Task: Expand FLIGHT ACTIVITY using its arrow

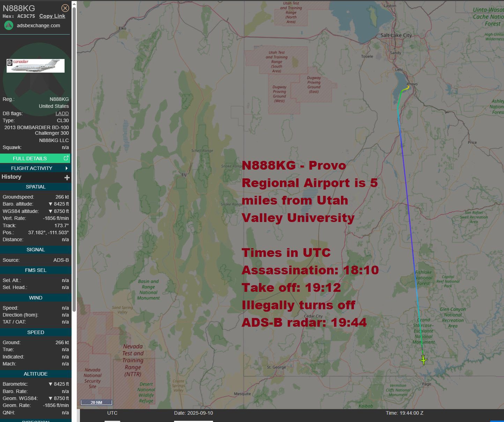Action: [x=66, y=168]
